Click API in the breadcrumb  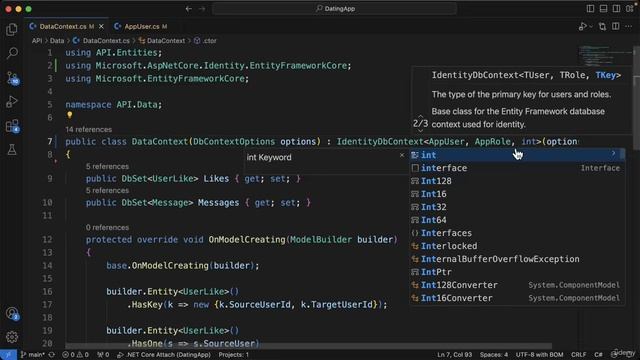pos(37,41)
